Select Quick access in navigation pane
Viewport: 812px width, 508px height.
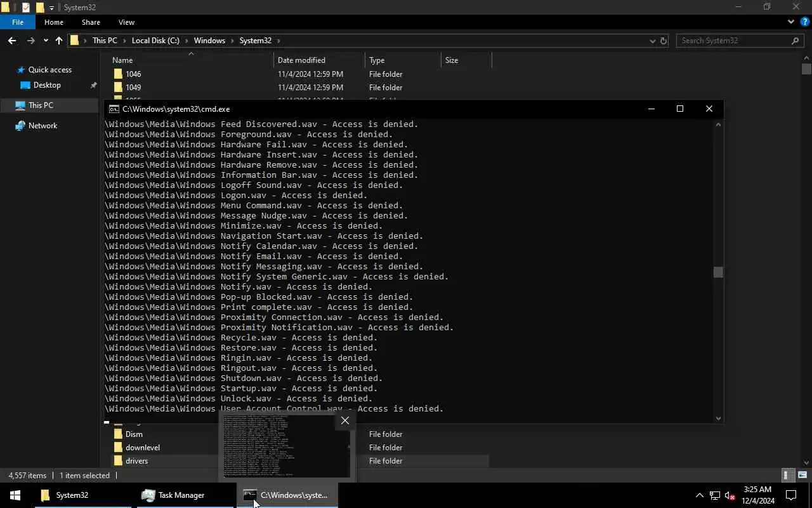pos(49,70)
